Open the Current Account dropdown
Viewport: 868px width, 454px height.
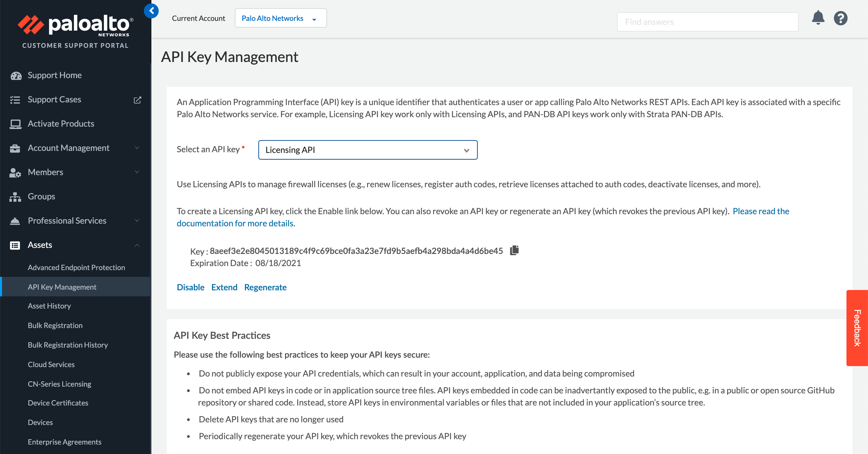pyautogui.click(x=280, y=18)
